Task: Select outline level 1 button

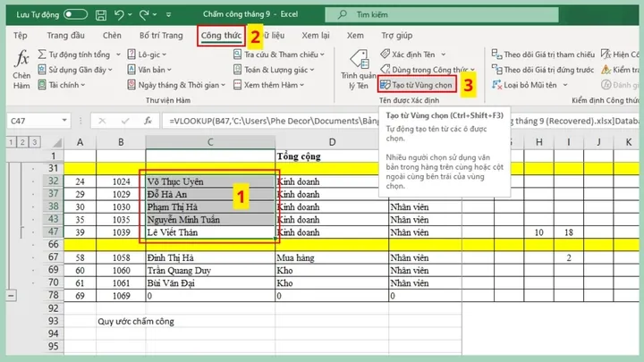Action: (x=11, y=142)
